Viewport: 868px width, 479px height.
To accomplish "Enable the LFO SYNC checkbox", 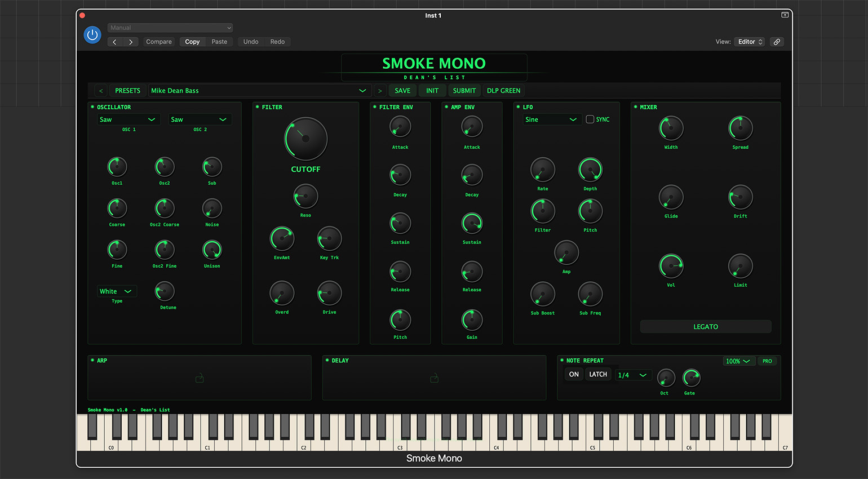I will pos(590,119).
